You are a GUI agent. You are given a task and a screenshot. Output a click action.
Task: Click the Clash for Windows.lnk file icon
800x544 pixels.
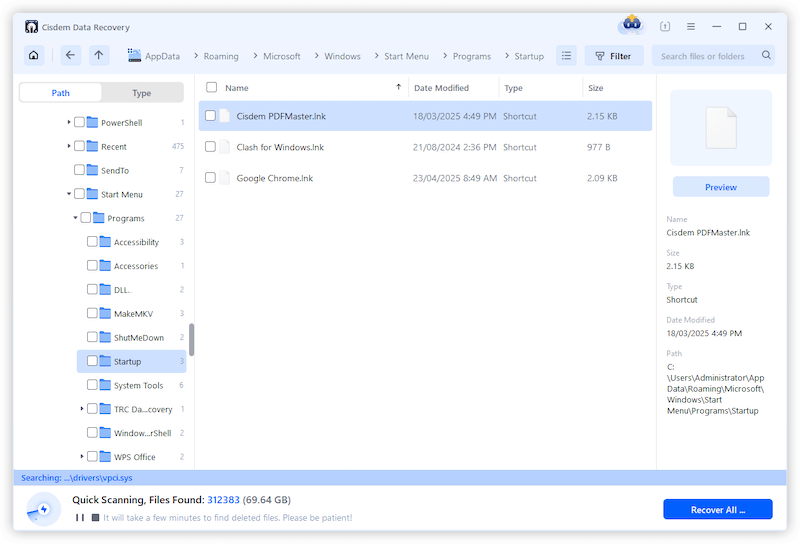pyautogui.click(x=224, y=147)
